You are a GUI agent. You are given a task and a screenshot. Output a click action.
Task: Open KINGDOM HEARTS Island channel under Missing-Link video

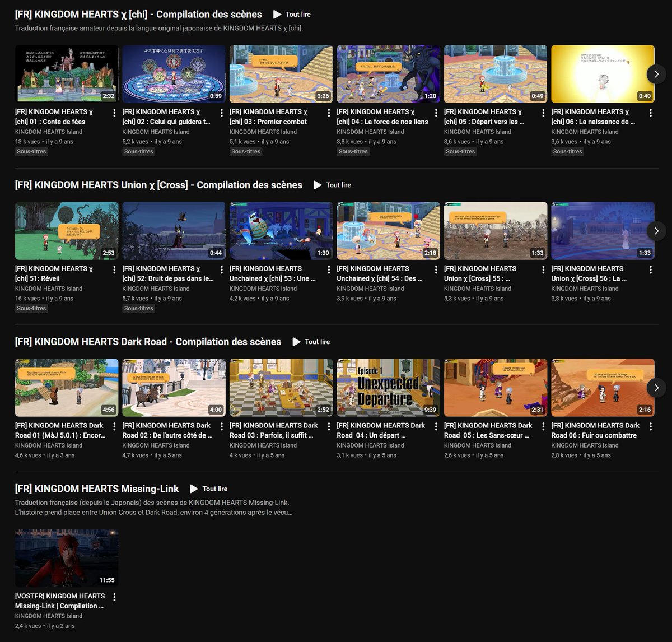point(49,616)
